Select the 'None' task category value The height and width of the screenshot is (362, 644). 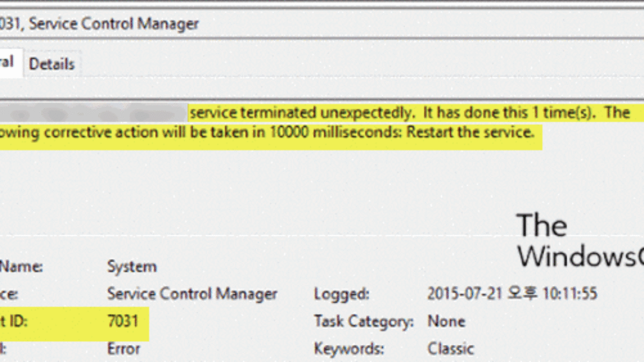tap(446, 321)
